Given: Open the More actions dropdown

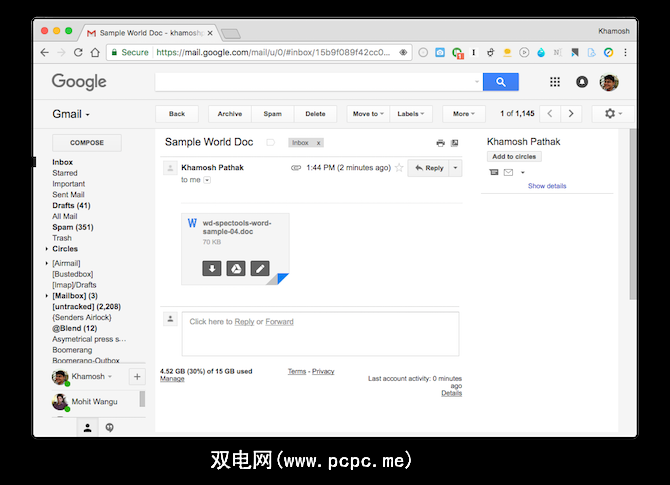Looking at the screenshot, I should (x=464, y=114).
